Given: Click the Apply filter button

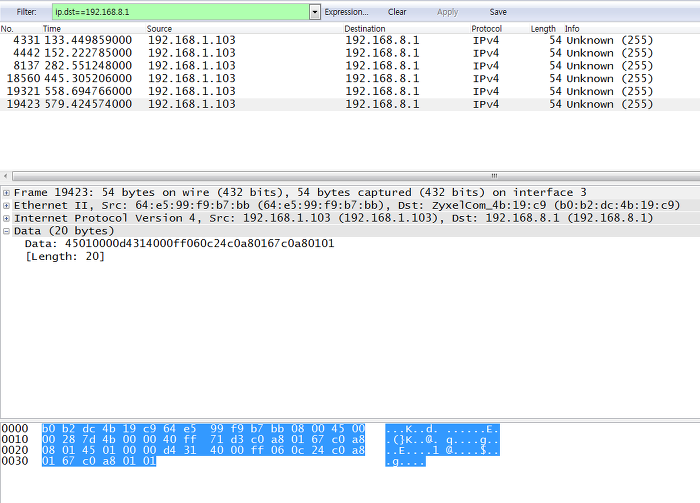Looking at the screenshot, I should coord(447,12).
